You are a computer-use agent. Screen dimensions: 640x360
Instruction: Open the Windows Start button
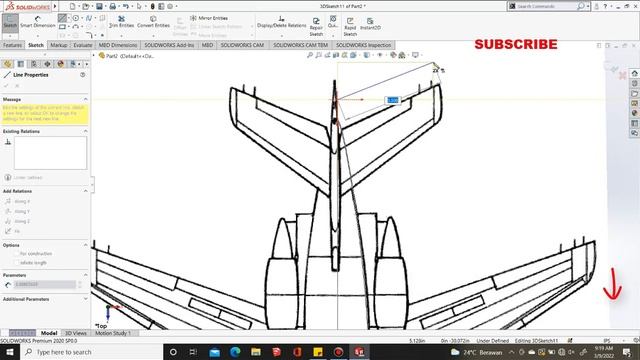pyautogui.click(x=9, y=352)
